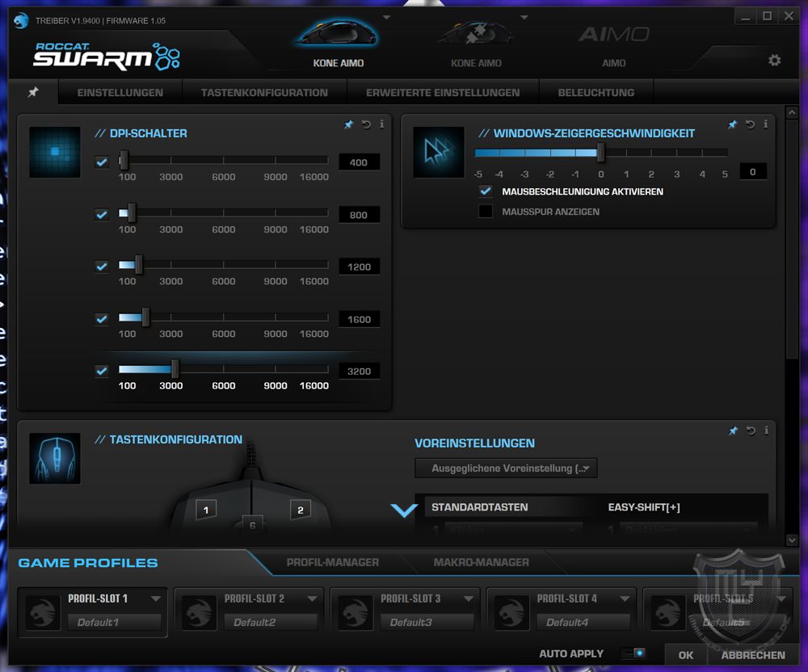This screenshot has width=808, height=672.
Task: Click the blue chevron beside Standardtasten
Action: click(x=405, y=510)
